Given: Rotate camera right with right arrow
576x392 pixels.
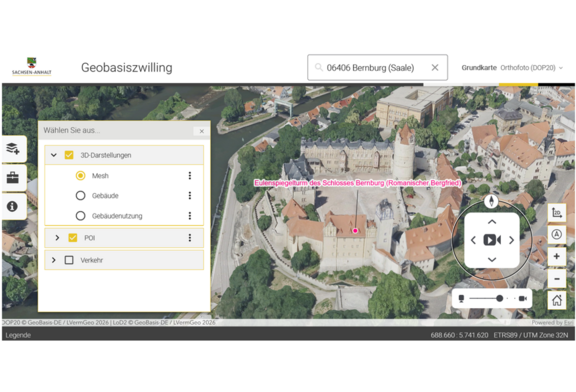Looking at the screenshot, I should click(x=511, y=240).
